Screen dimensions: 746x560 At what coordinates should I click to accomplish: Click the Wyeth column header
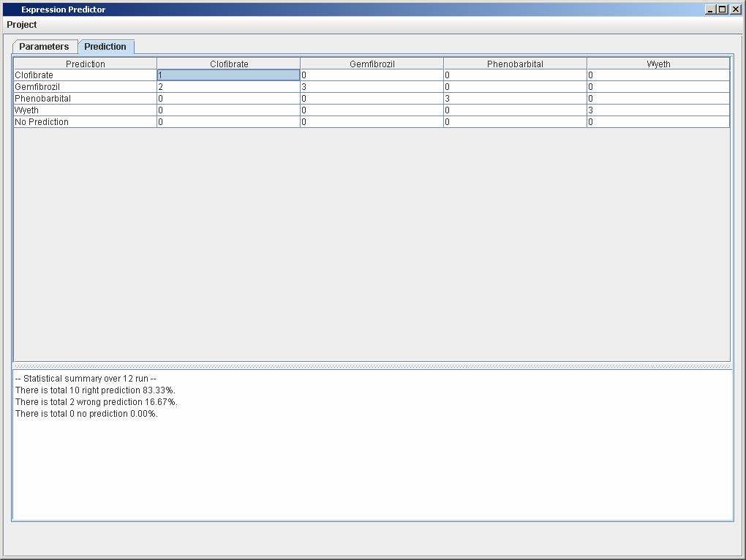658,64
